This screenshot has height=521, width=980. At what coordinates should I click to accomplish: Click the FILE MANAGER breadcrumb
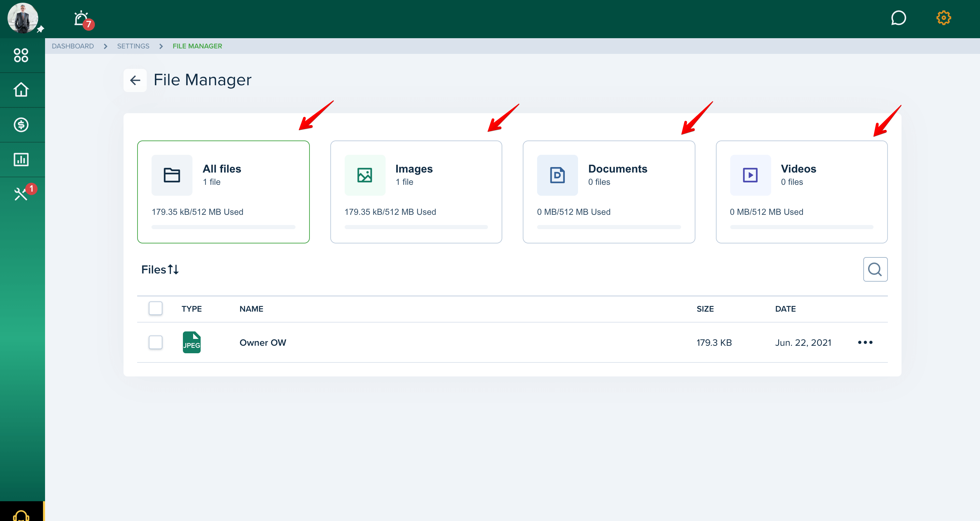198,46
